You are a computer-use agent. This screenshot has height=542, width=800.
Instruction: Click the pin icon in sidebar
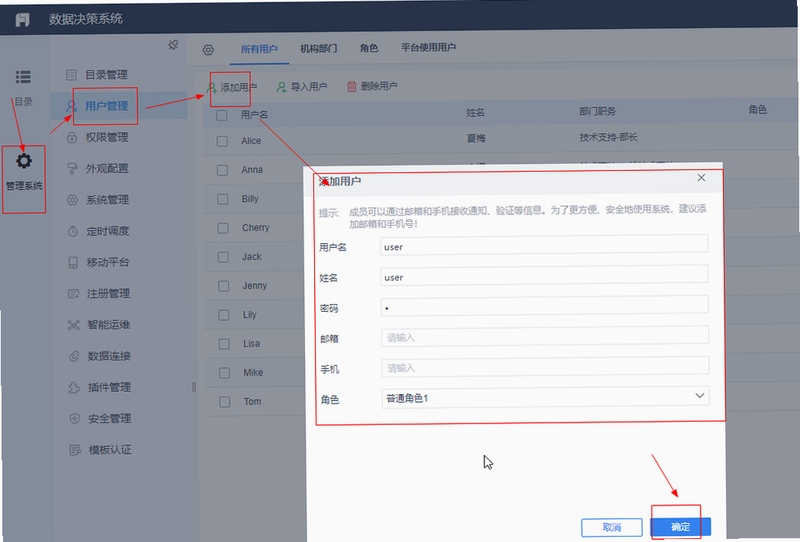(x=173, y=45)
